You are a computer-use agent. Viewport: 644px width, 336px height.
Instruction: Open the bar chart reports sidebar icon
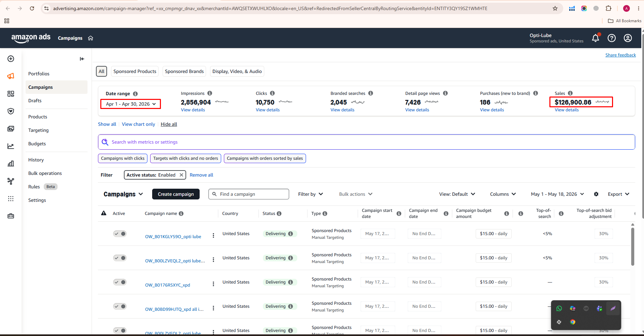click(x=11, y=164)
